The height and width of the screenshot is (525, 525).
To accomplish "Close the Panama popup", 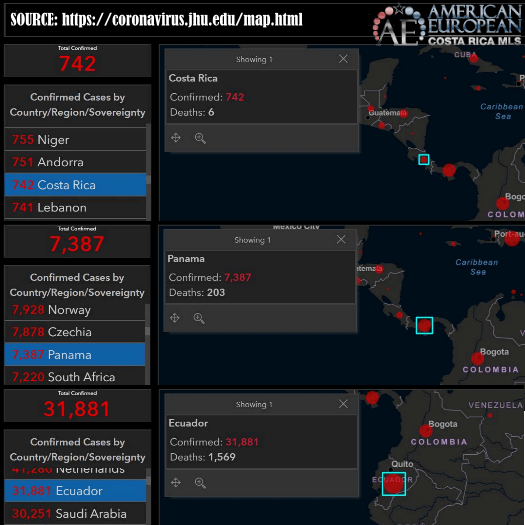I will tap(341, 239).
